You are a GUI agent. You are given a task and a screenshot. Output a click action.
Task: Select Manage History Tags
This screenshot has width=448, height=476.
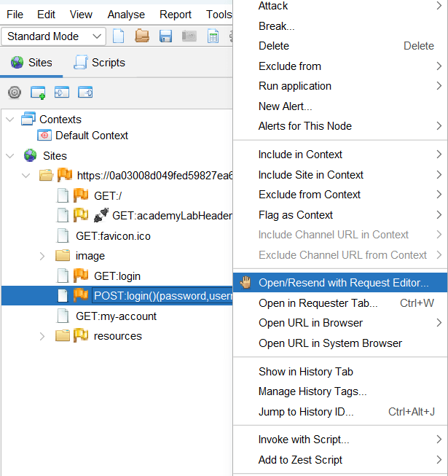pyautogui.click(x=340, y=391)
